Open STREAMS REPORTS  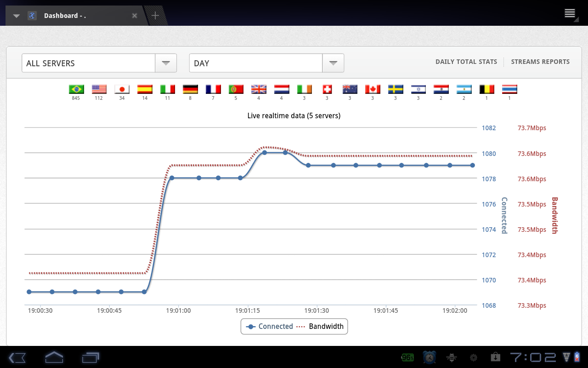(x=540, y=62)
